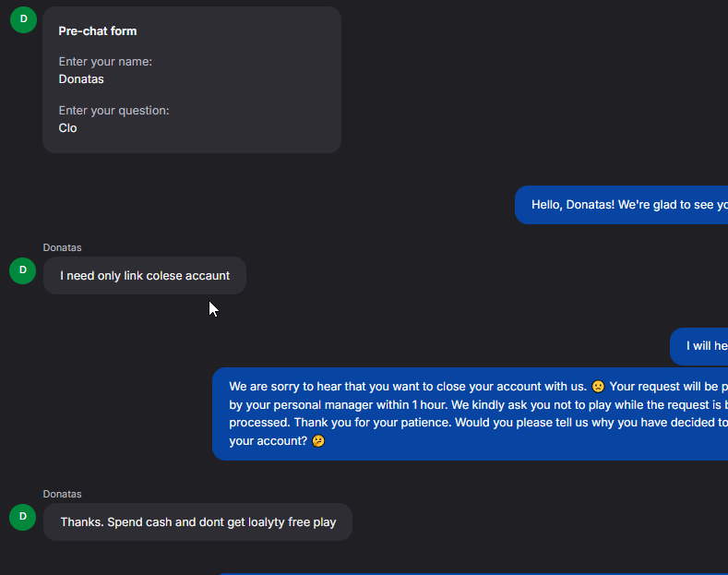The image size is (728, 575).
Task: Click the green D avatar beside the Pre-chat form
Action: tap(23, 18)
